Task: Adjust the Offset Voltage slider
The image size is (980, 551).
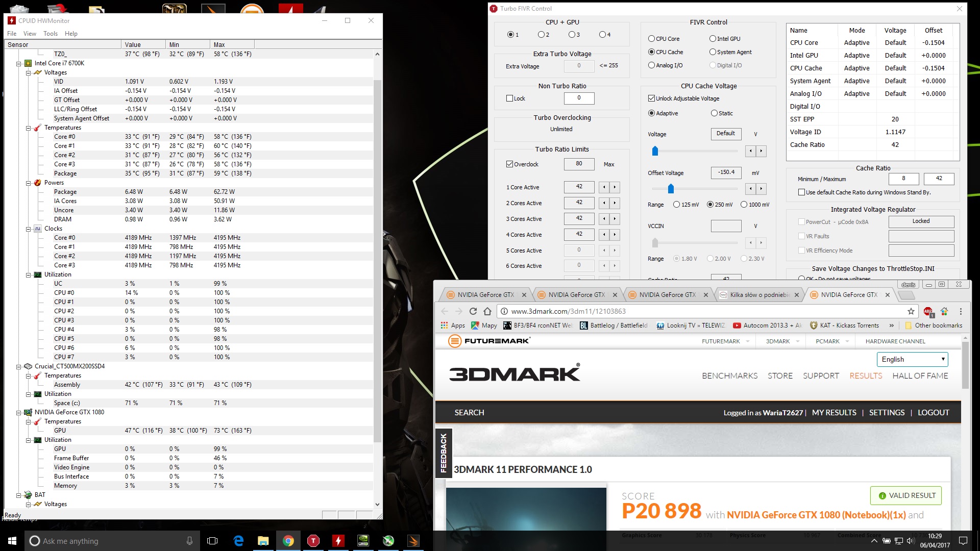Action: click(x=671, y=189)
